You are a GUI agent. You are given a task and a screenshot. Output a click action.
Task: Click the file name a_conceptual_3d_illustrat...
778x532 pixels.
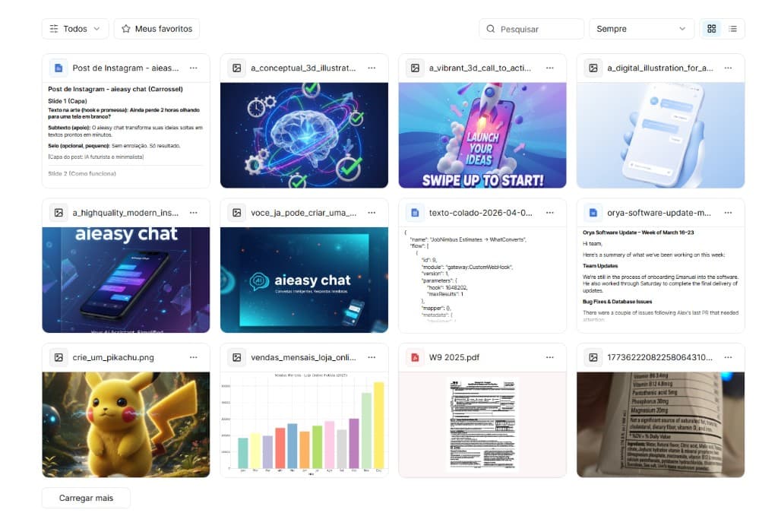click(x=303, y=68)
